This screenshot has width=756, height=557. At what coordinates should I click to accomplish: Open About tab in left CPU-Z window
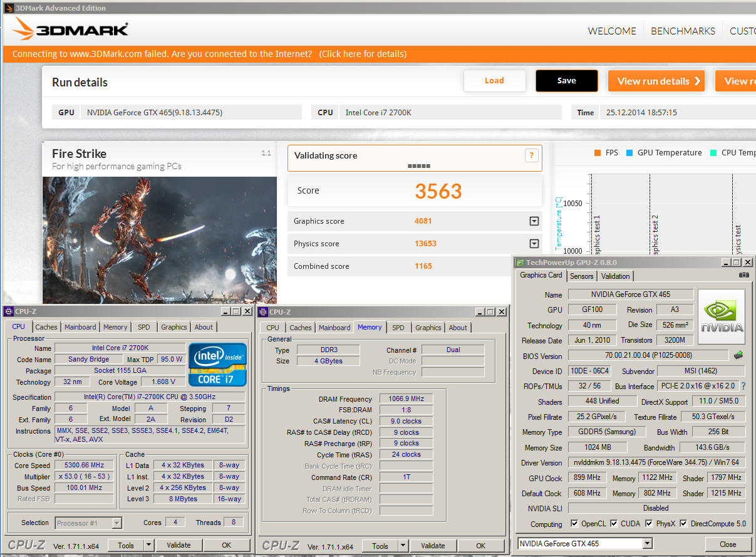pos(204,327)
